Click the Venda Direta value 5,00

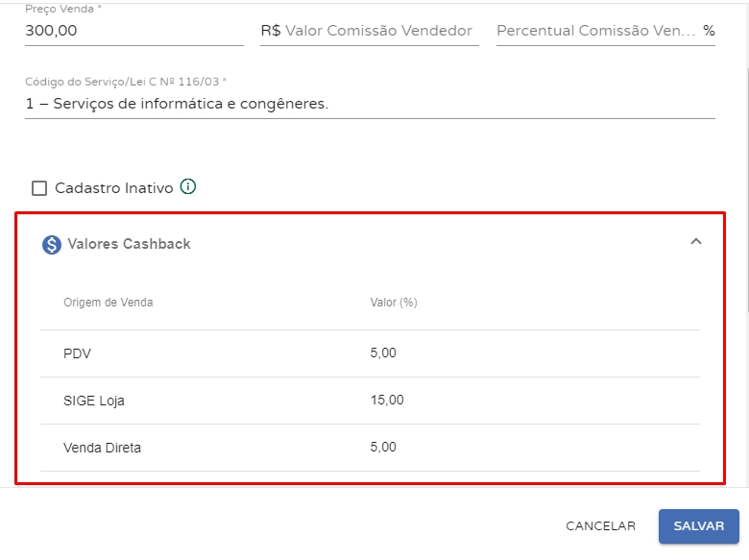click(383, 448)
